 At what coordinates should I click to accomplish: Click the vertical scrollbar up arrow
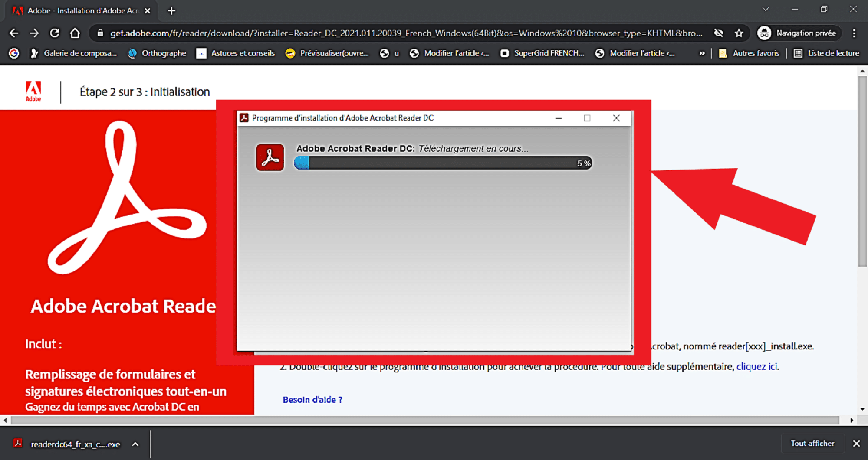pos(862,71)
